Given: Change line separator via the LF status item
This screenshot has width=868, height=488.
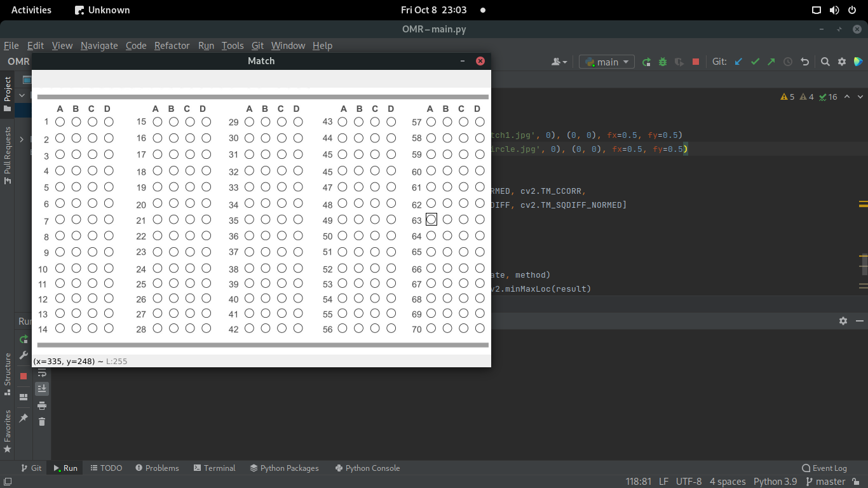Looking at the screenshot, I should [663, 482].
